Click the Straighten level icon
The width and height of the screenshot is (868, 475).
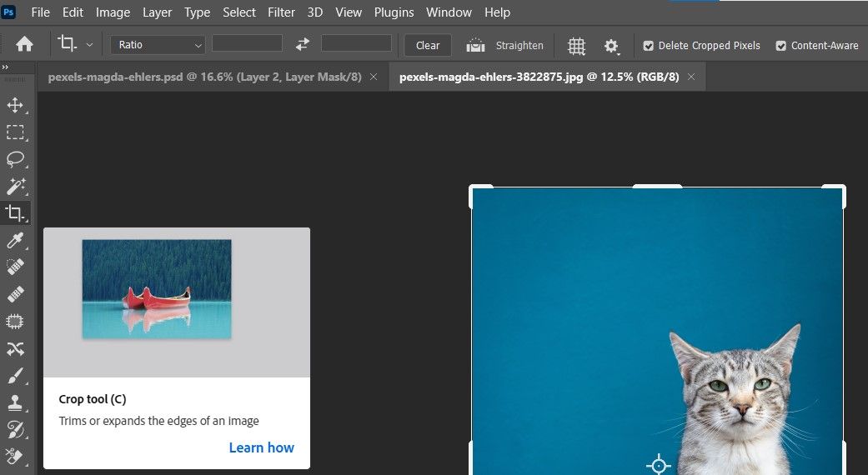coord(475,45)
